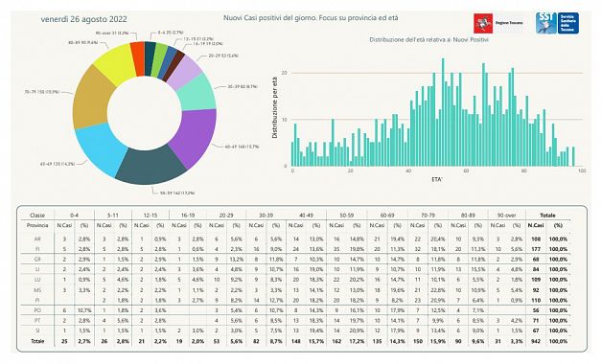Click the Regione Toscana logo
The image size is (602, 364).
click(498, 23)
